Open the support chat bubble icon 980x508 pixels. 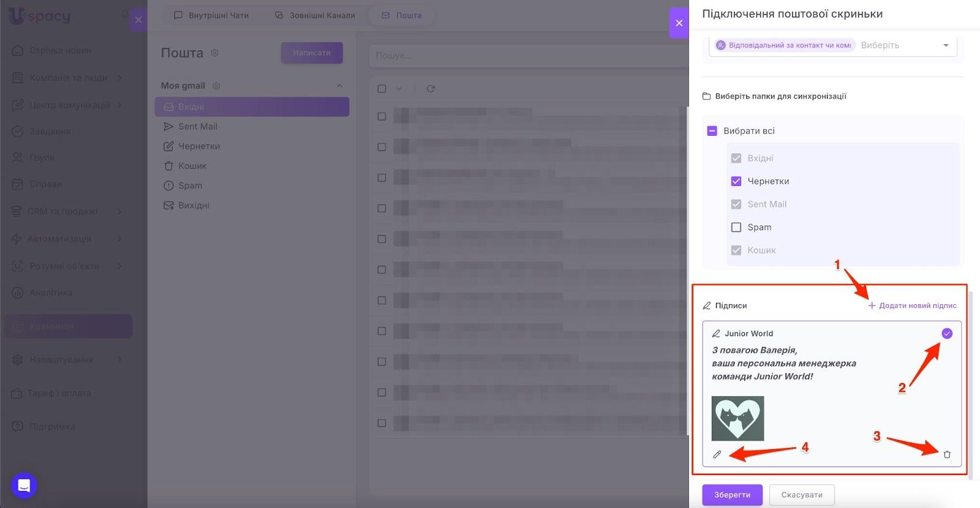point(24,486)
